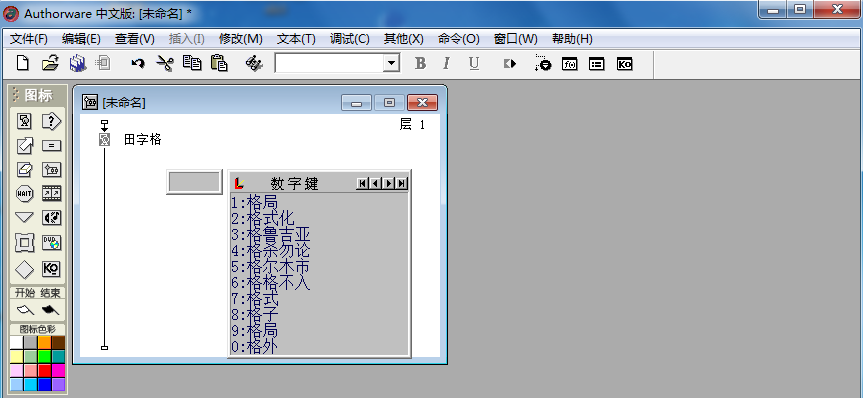Select the Display icon in the palette
This screenshot has height=398, width=863.
tap(24, 121)
